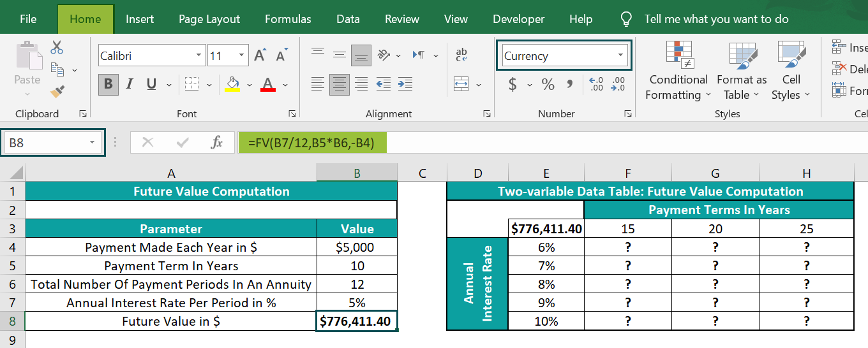Expand Font dialog launcher

(x=292, y=113)
